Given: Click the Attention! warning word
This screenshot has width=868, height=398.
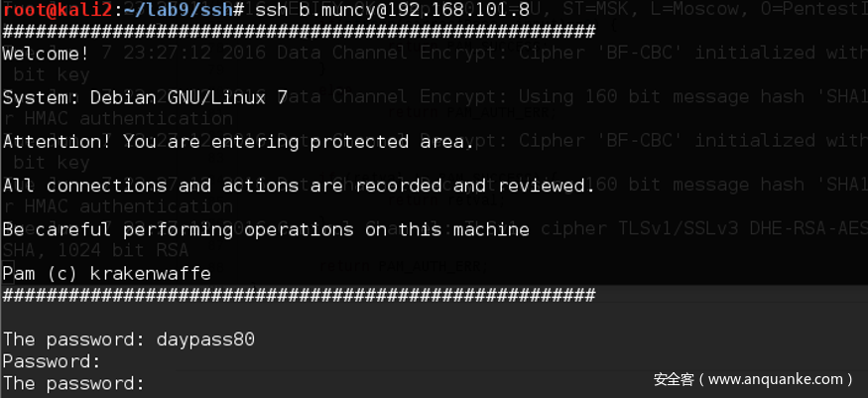Looking at the screenshot, I should pyautogui.click(x=58, y=141).
